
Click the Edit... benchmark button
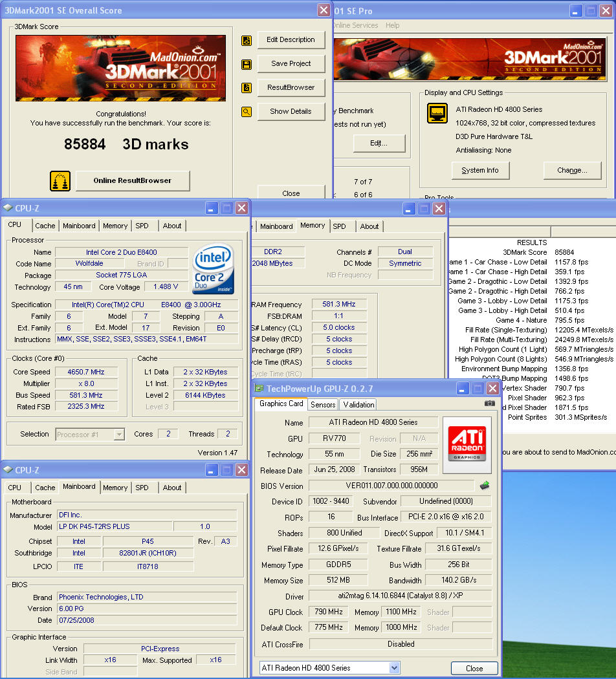tap(379, 144)
